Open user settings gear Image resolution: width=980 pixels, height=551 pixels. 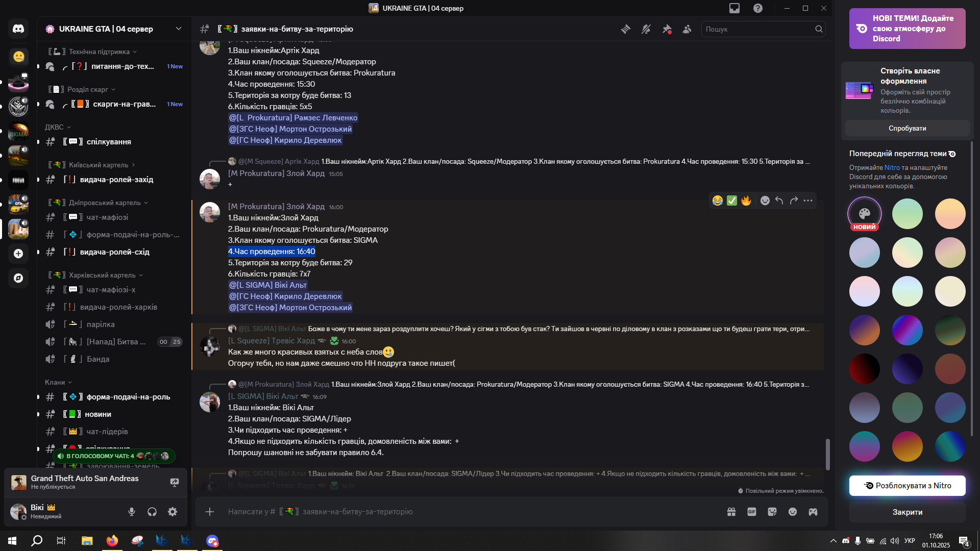click(173, 512)
